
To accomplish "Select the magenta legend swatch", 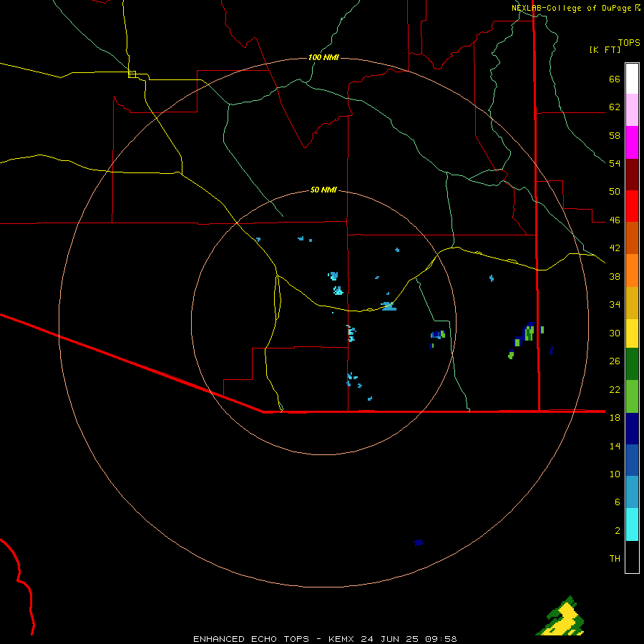I will (632, 142).
